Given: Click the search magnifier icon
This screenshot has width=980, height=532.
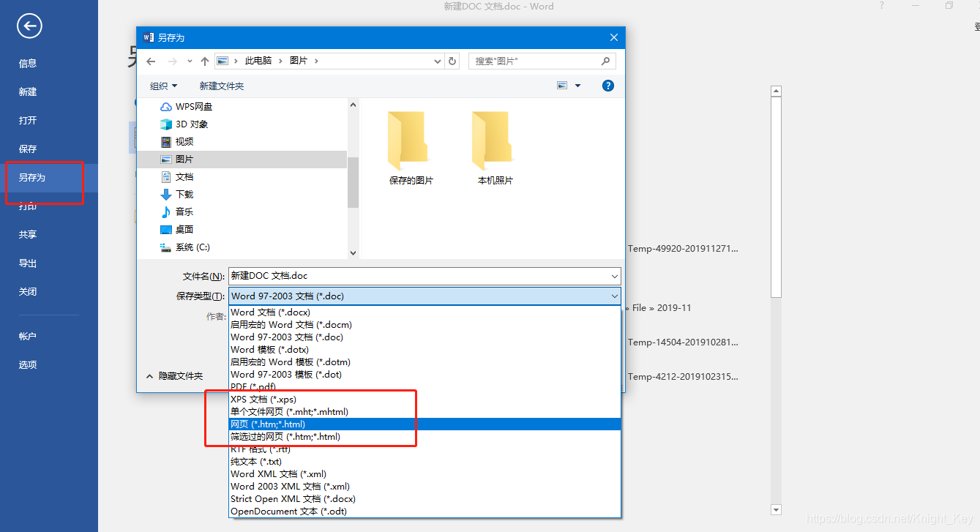Looking at the screenshot, I should coord(605,61).
